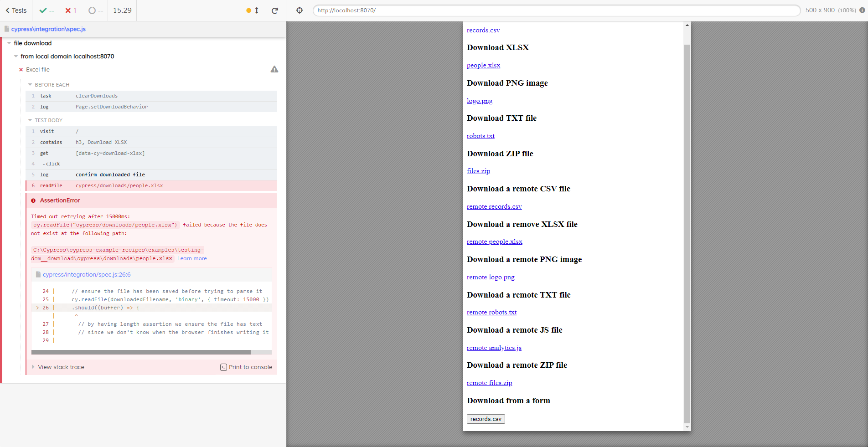Click the robots.txt download link
Image resolution: width=868 pixels, height=447 pixels.
(x=480, y=136)
